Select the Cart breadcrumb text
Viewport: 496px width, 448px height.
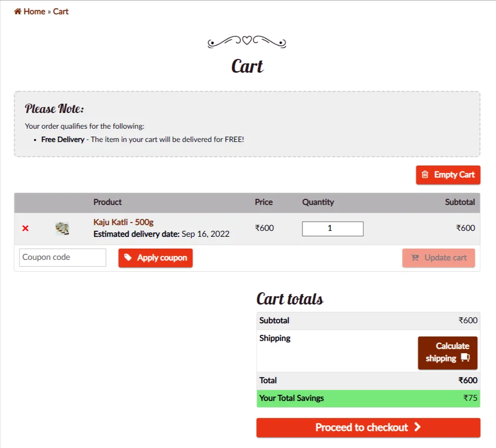coord(61,11)
